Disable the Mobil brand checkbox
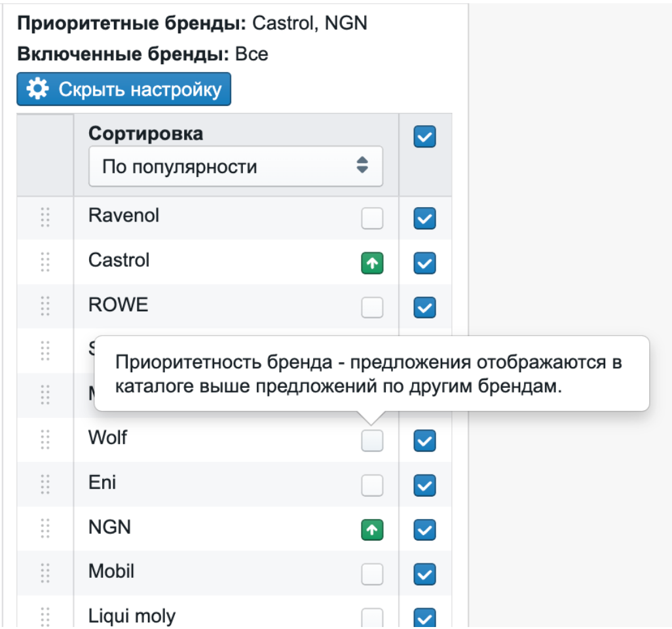This screenshot has width=672, height=629. tap(424, 574)
